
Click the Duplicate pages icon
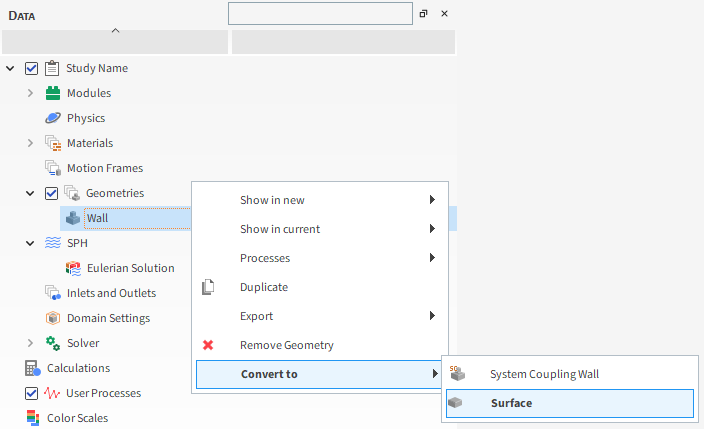coord(208,287)
